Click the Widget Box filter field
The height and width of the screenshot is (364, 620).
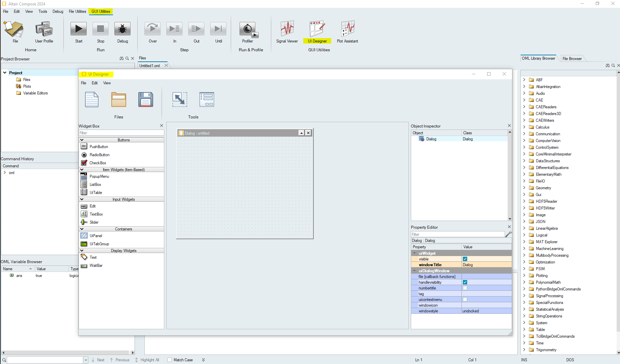pyautogui.click(x=121, y=133)
